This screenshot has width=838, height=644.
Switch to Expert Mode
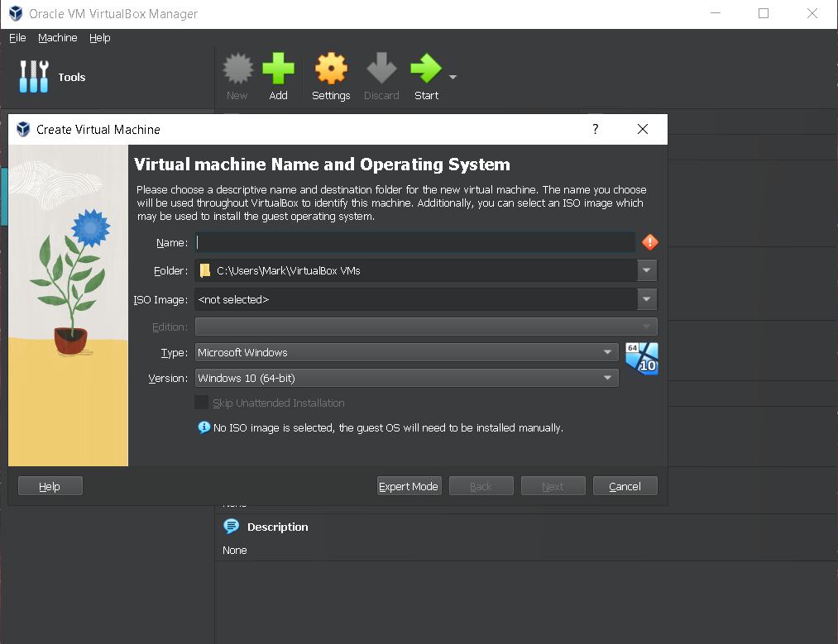coord(409,486)
